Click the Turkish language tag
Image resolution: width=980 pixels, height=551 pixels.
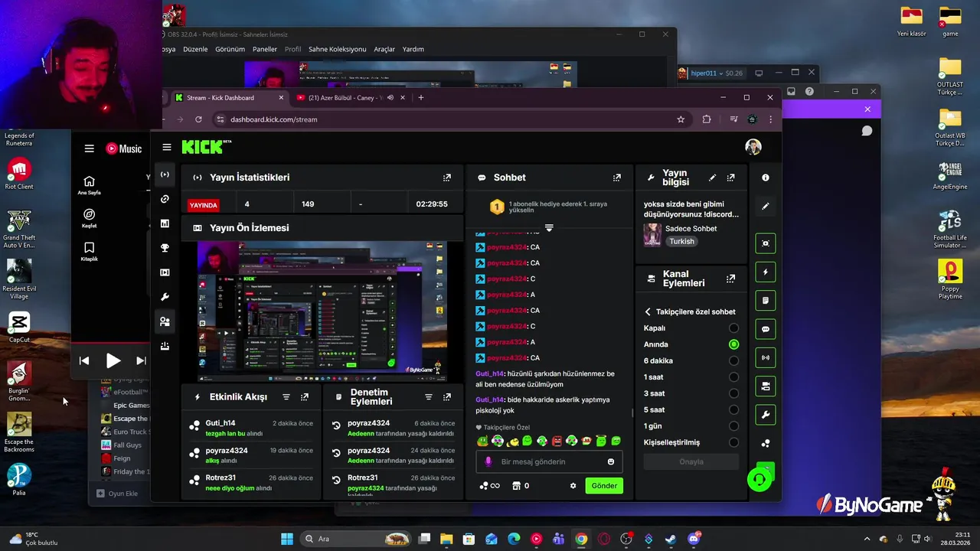(681, 241)
